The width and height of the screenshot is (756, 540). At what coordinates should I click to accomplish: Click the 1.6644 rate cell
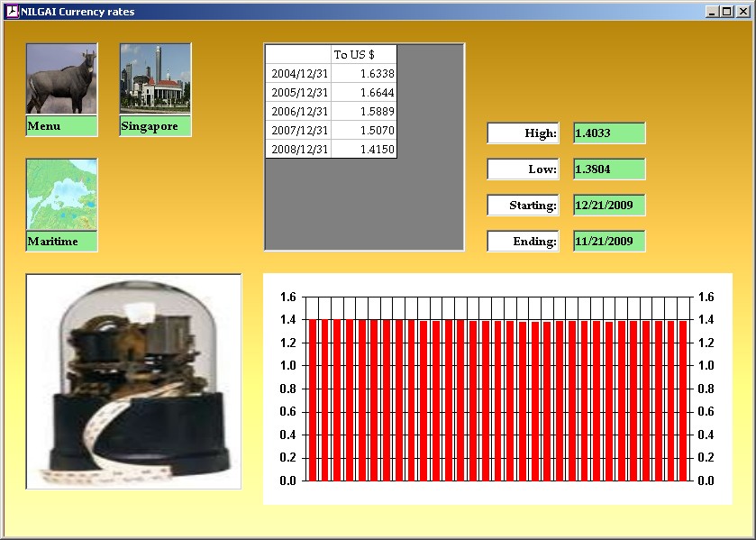(363, 93)
